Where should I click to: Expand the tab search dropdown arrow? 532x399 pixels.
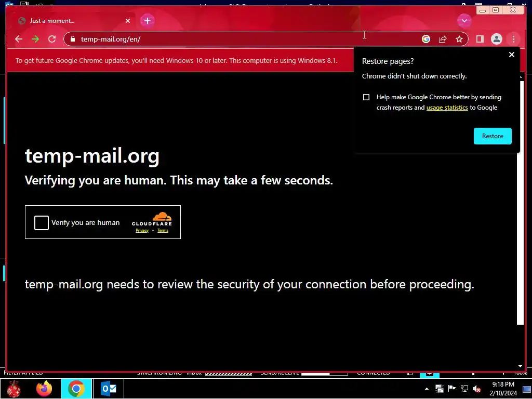pyautogui.click(x=464, y=21)
